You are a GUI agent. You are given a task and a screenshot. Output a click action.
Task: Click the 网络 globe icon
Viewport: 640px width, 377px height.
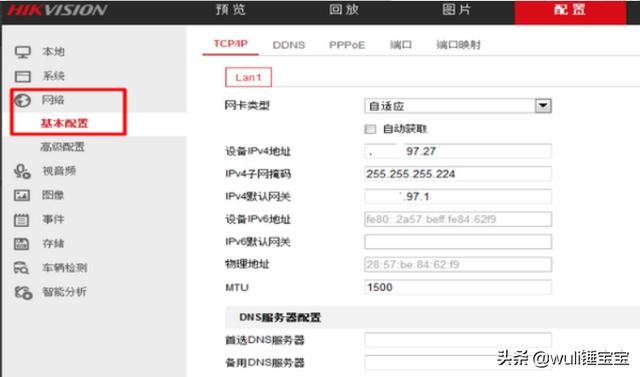22,100
